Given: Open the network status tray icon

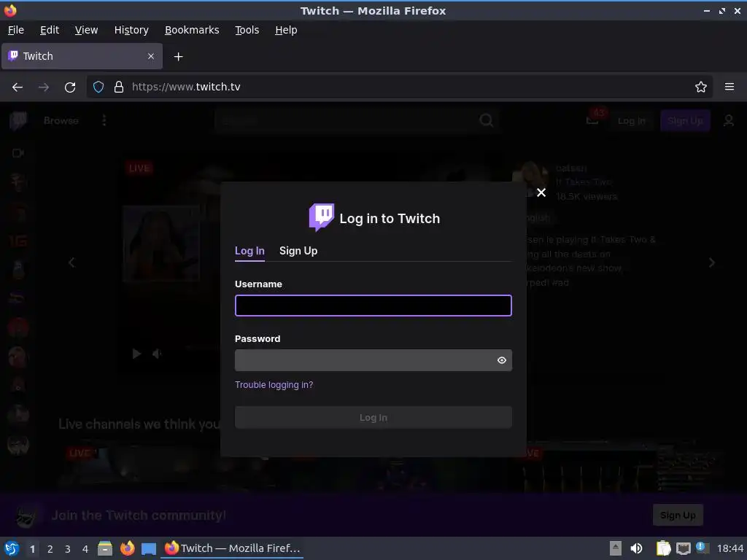Looking at the screenshot, I should pyautogui.click(x=683, y=548).
